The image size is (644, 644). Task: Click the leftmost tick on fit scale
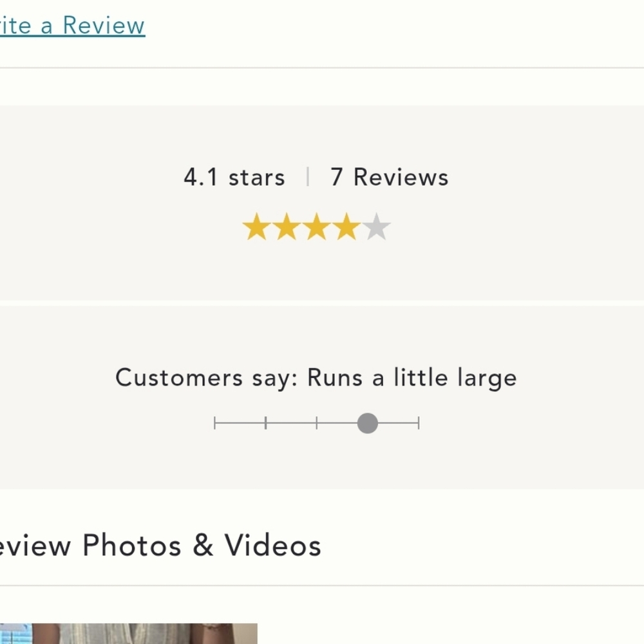[215, 423]
